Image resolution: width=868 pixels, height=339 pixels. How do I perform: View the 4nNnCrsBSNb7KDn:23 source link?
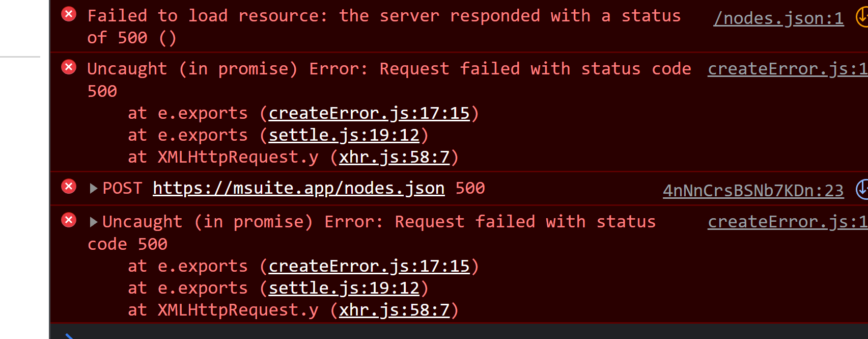click(x=752, y=190)
